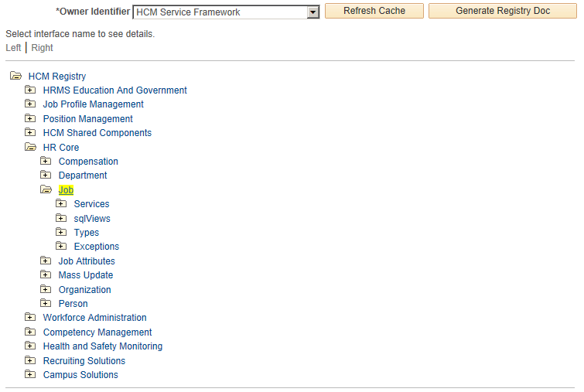Expand the Organization folder icon
The height and width of the screenshot is (392, 584).
coord(46,289)
